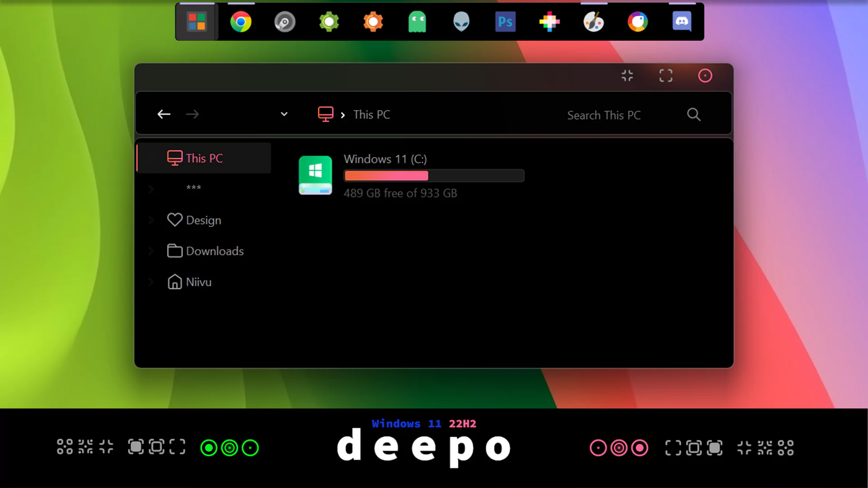
Task: Open the orange gear settings app
Action: [x=373, y=21]
